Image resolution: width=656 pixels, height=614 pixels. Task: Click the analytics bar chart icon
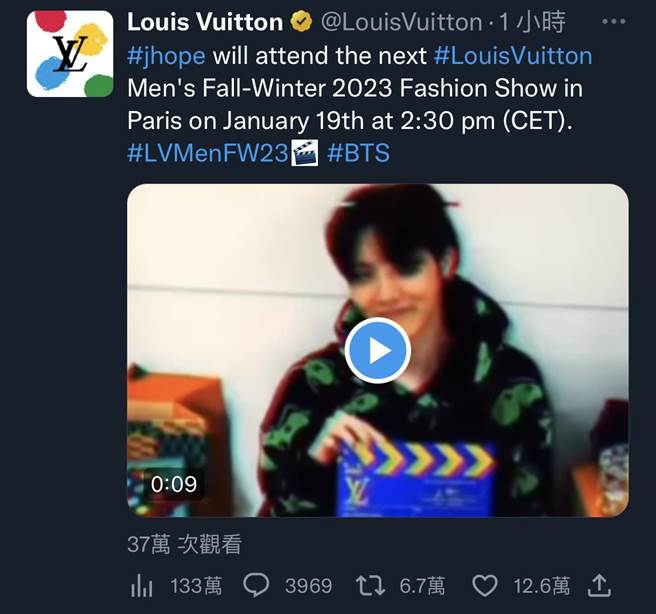pyautogui.click(x=141, y=585)
